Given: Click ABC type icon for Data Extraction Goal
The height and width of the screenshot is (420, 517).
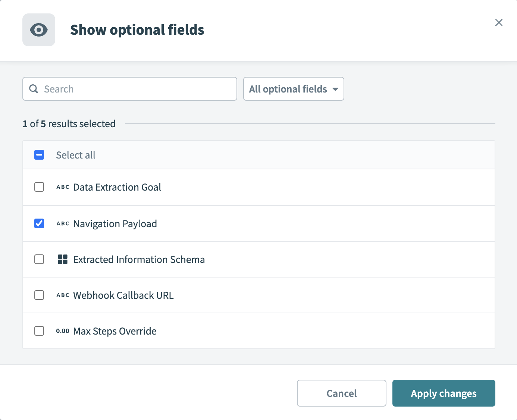Looking at the screenshot, I should point(63,187).
